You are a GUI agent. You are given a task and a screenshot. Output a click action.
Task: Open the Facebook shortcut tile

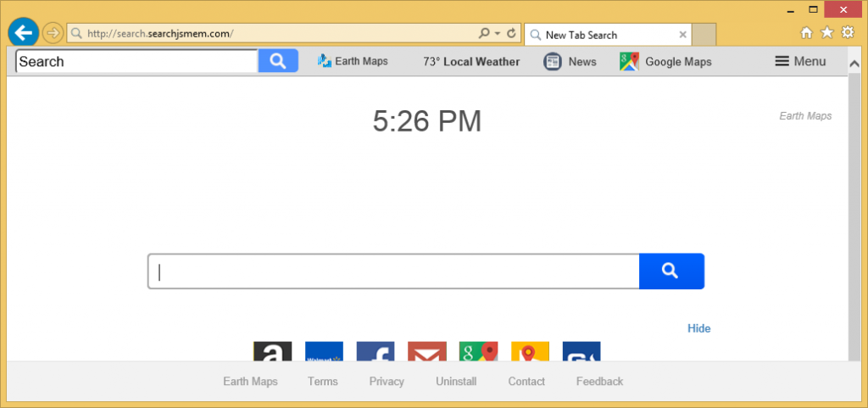coord(376,351)
